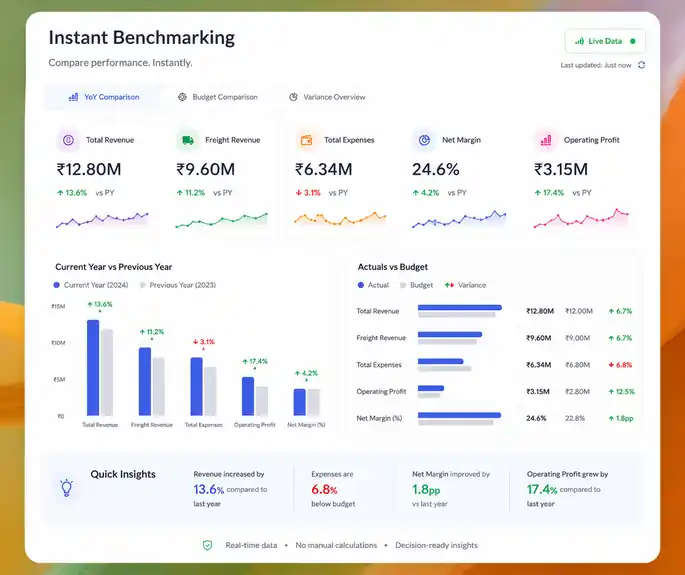
Task: Click the Current Year vs Previous Year heading
Action: pyautogui.click(x=114, y=267)
